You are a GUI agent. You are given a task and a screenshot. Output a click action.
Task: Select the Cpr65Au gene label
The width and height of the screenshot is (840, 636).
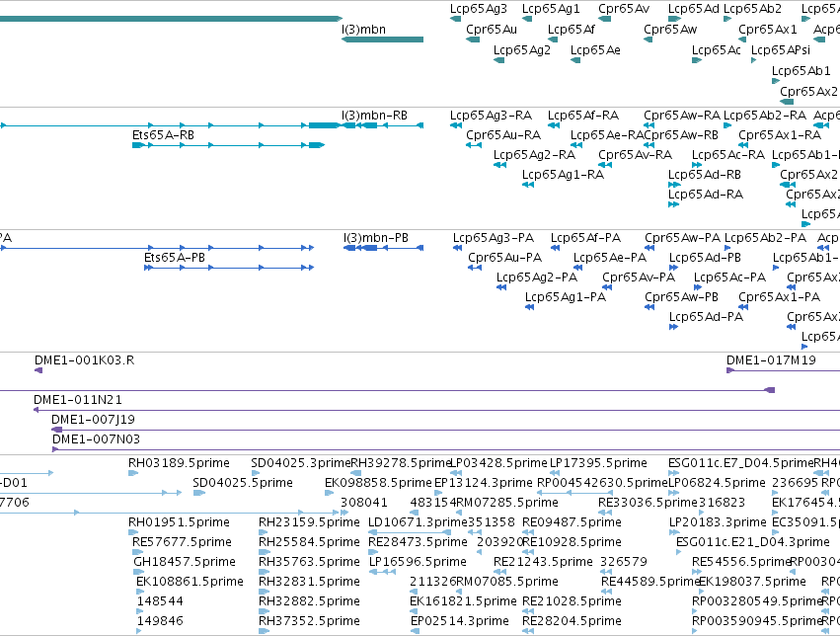[x=492, y=30]
